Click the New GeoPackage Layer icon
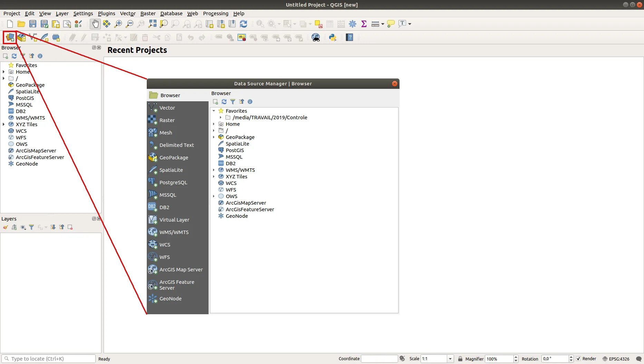Image resolution: width=644 pixels, height=364 pixels. pos(21,37)
